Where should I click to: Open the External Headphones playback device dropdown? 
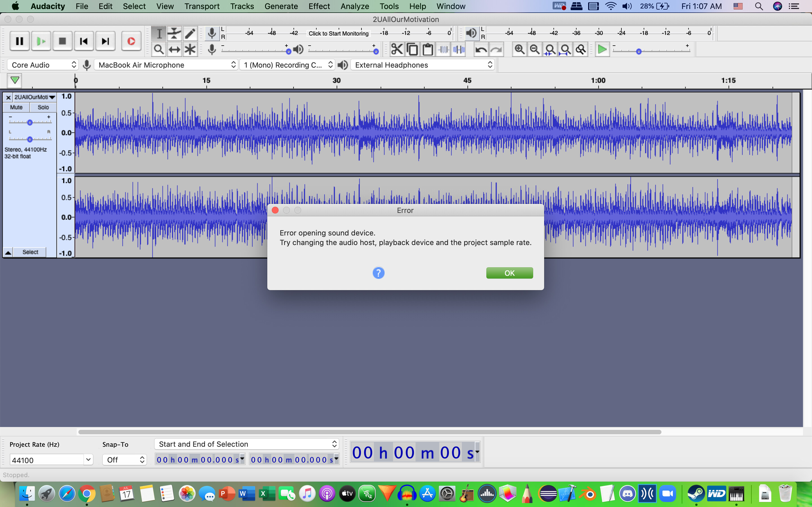click(x=422, y=65)
